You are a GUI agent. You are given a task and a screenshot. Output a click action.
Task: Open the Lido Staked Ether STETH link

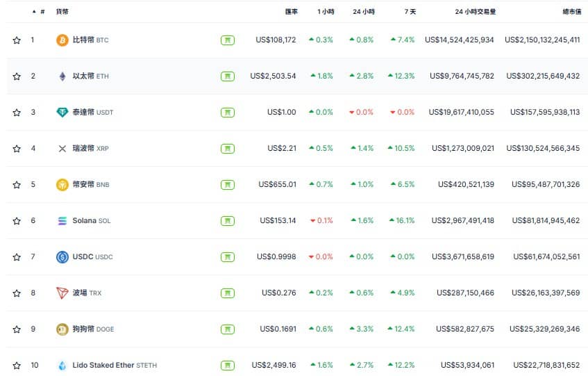pos(115,365)
